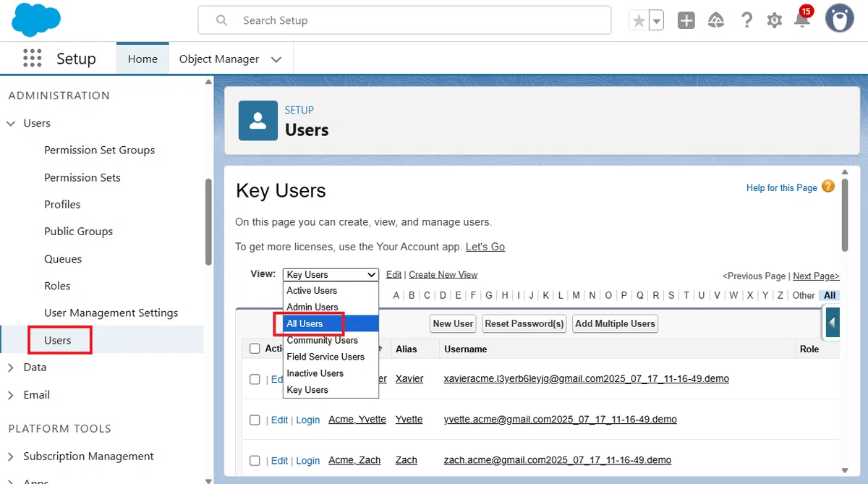This screenshot has height=484, width=868.
Task: Click the help question mark icon
Action: pyautogui.click(x=746, y=21)
